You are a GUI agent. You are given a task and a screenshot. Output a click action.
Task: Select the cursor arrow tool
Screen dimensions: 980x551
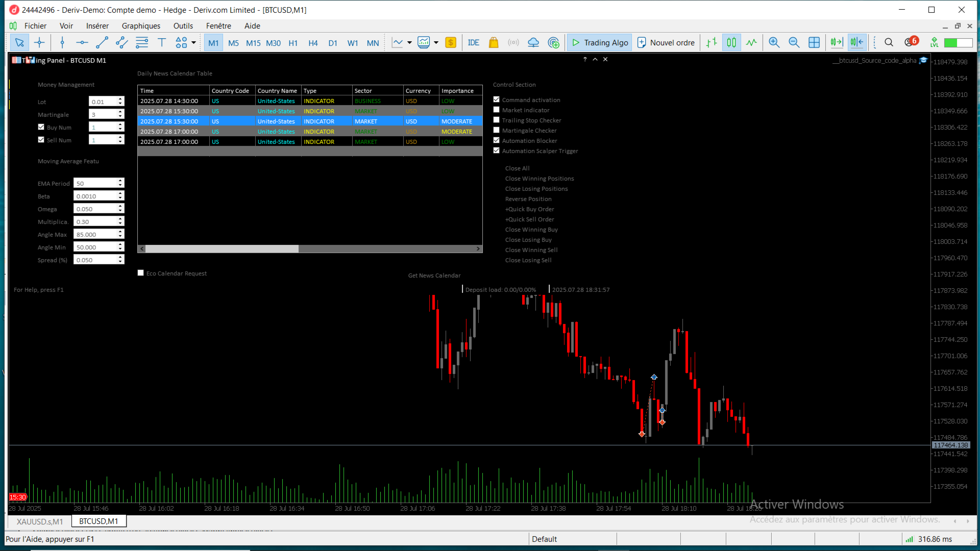pyautogui.click(x=19, y=43)
